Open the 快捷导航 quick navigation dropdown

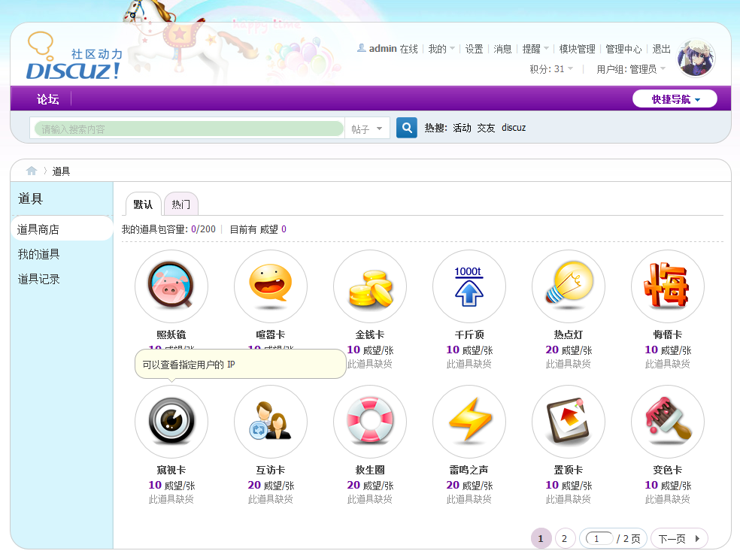coord(675,99)
